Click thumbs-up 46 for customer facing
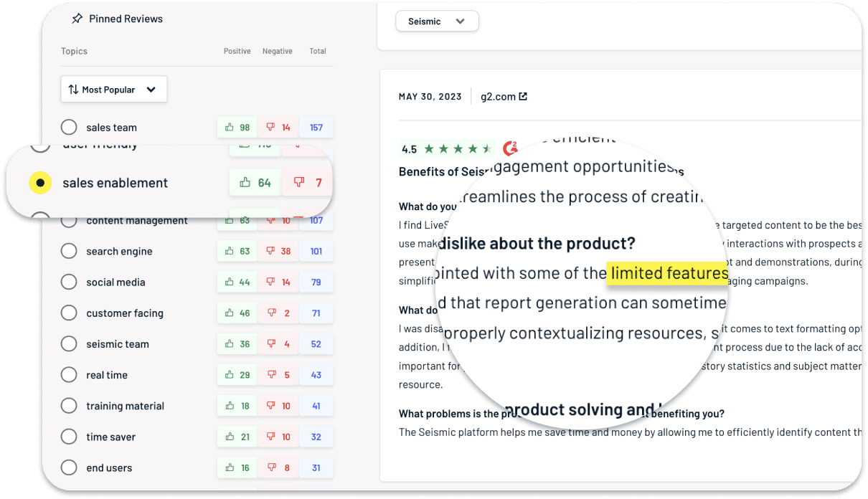The width and height of the screenshot is (868, 499). click(x=237, y=313)
